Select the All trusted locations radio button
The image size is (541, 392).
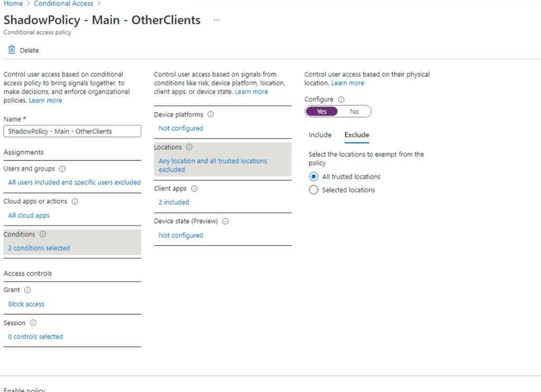313,177
